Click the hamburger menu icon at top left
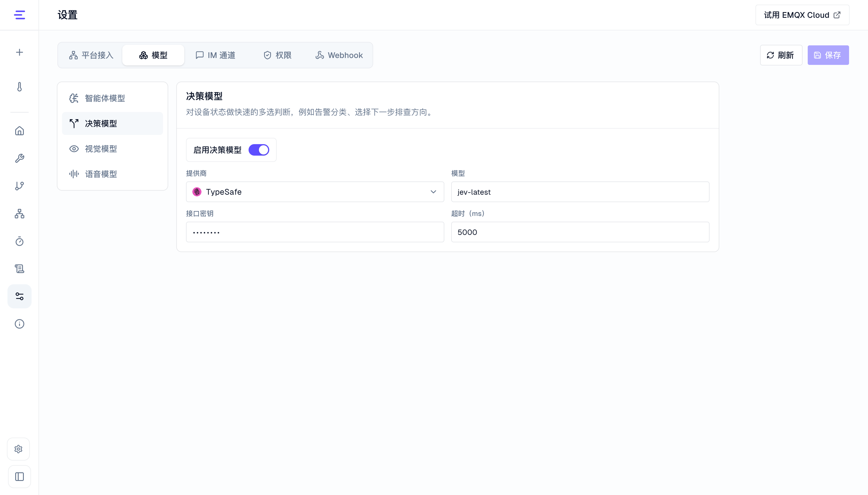This screenshot has width=868, height=495. (19, 15)
